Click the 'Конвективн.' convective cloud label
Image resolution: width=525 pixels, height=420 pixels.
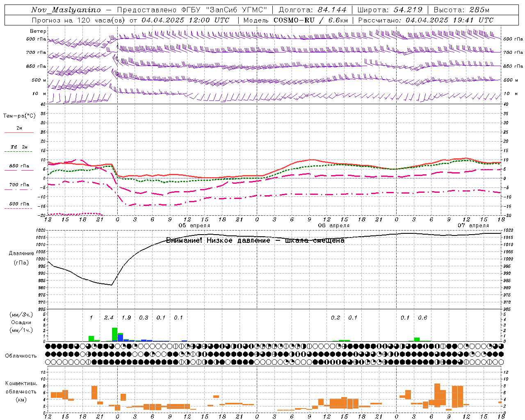(x=21, y=383)
